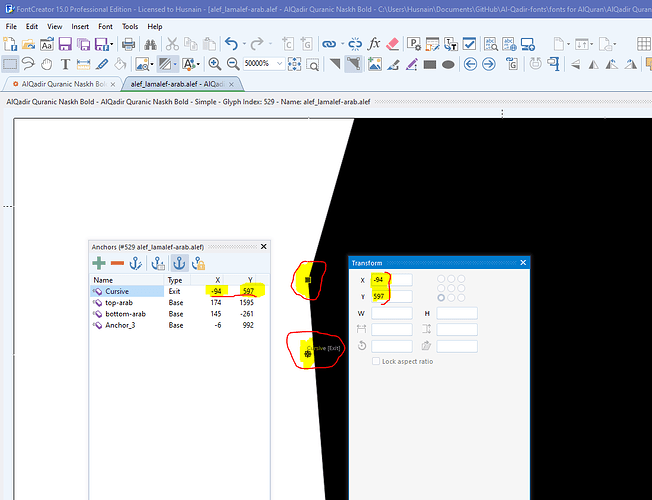Click the Add Ellipse contour icon

point(448,64)
